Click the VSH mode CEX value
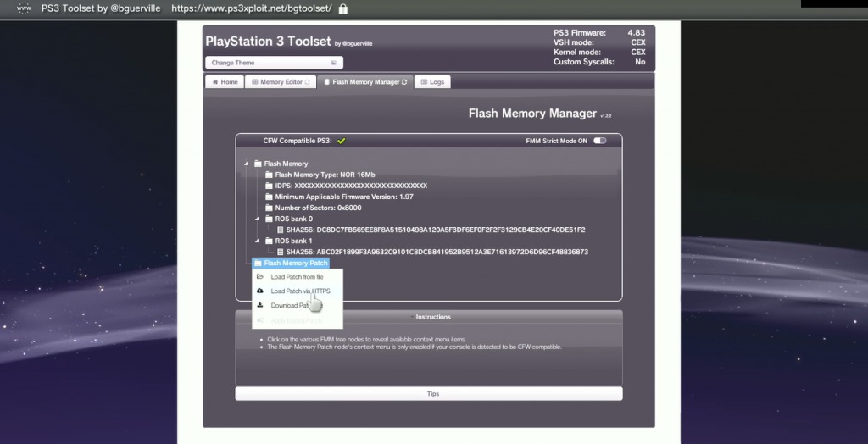This screenshot has height=444, width=868. (x=637, y=42)
